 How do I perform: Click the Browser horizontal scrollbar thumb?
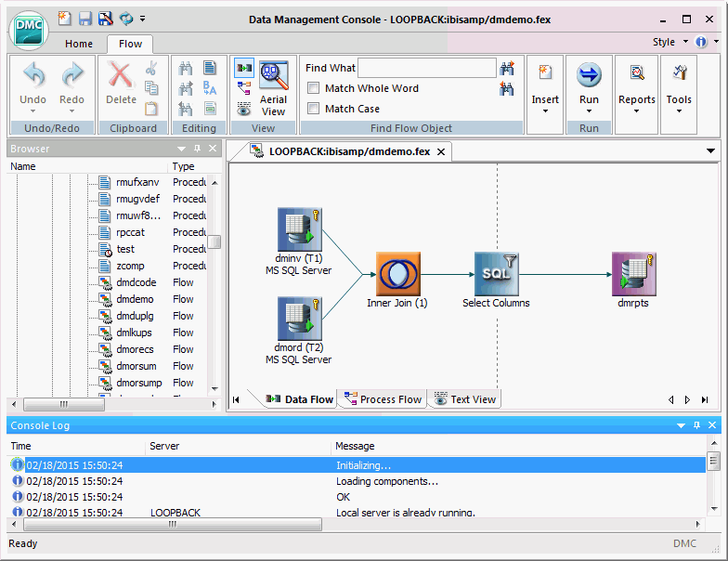click(64, 404)
